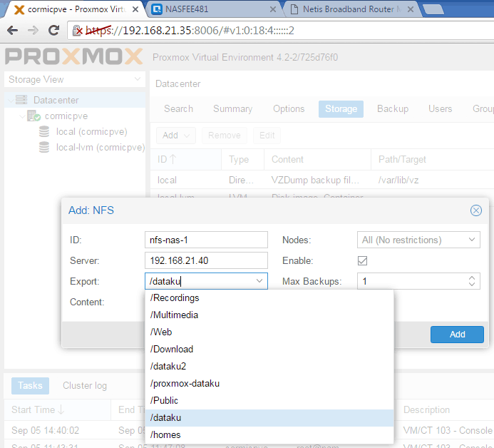Open the Storage View dropdown
Viewport: 494px width, 448px height.
pos(75,79)
